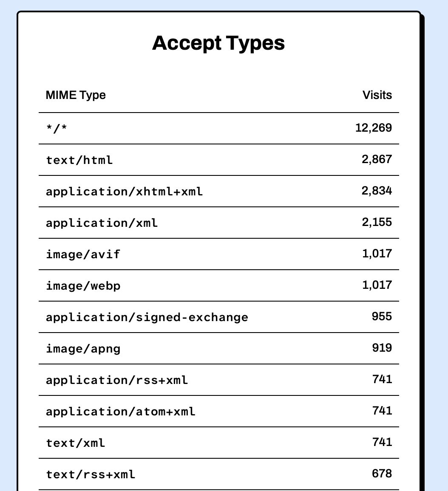Viewport: 448px width, 491px height.
Task: Click the 955 visits value
Action: pyautogui.click(x=381, y=316)
